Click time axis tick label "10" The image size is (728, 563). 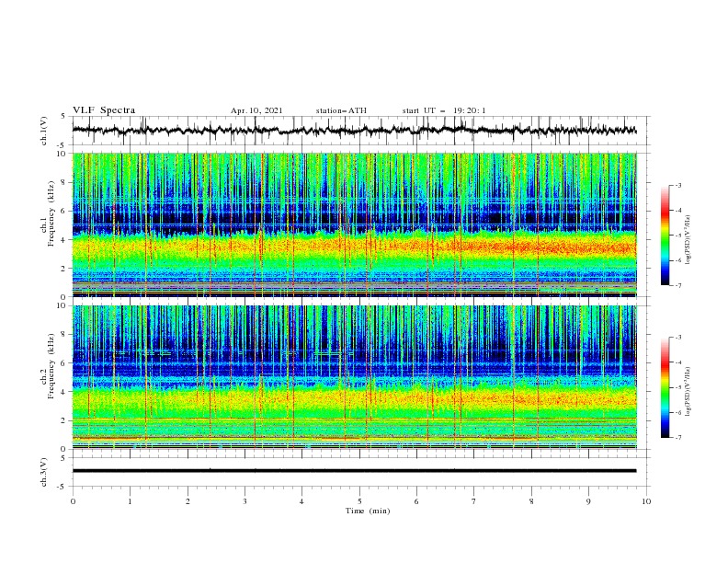point(646,501)
